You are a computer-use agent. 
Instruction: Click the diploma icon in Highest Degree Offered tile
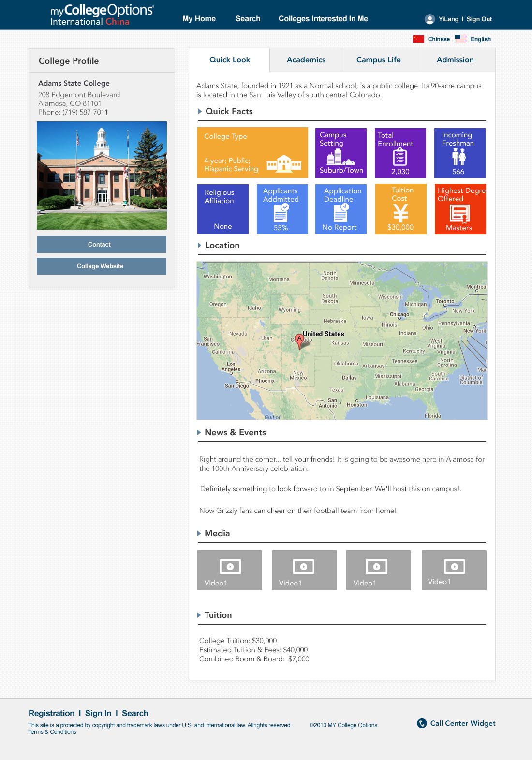(459, 213)
